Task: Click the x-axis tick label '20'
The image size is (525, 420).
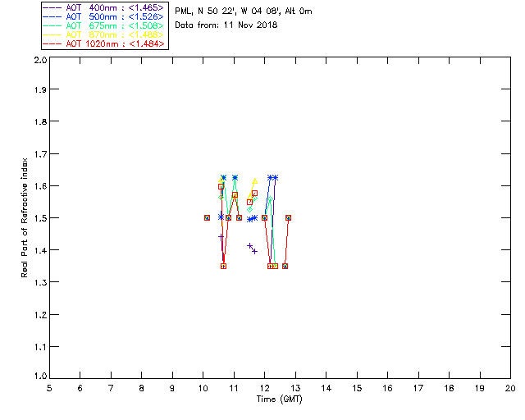Action: [510, 388]
